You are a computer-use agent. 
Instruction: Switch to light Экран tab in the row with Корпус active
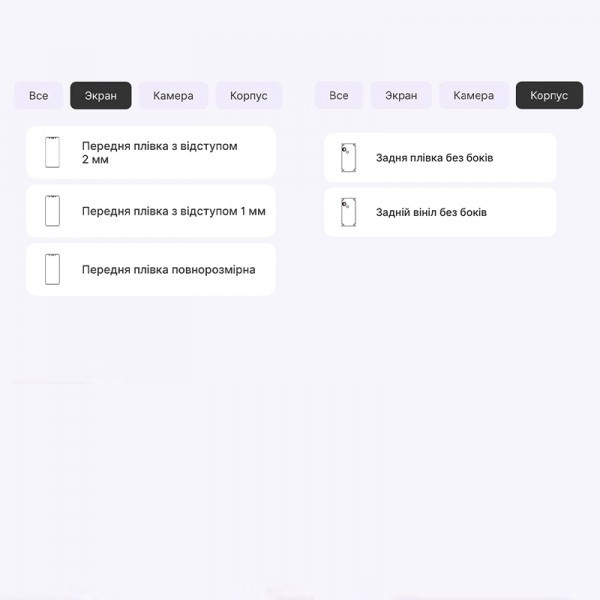coord(401,95)
